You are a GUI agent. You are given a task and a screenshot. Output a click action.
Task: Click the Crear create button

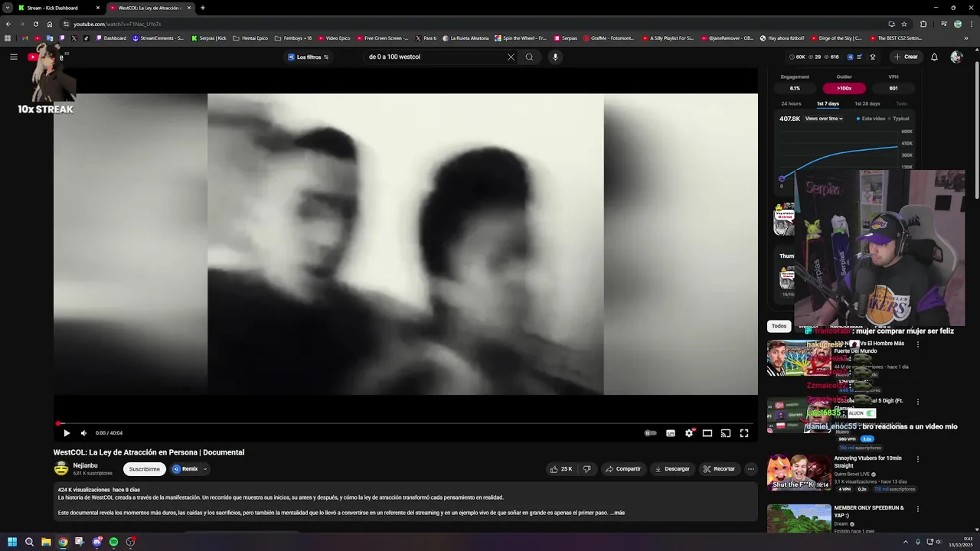906,57
